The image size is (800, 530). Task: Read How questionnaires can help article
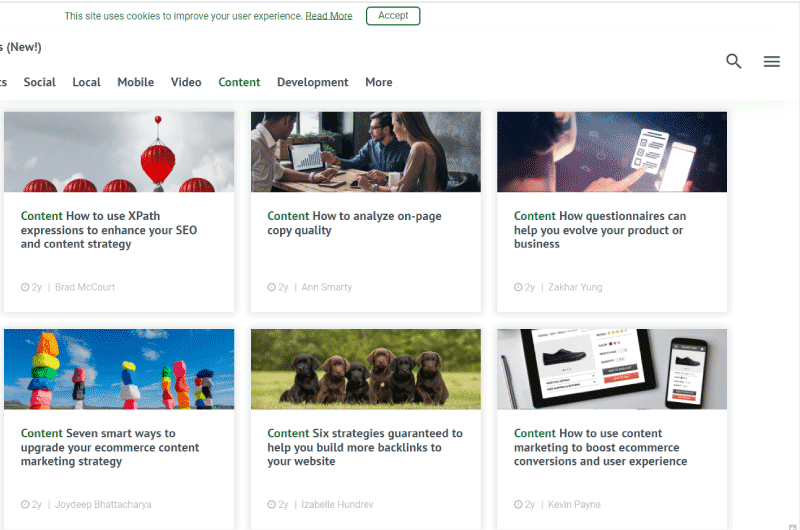coord(599,230)
